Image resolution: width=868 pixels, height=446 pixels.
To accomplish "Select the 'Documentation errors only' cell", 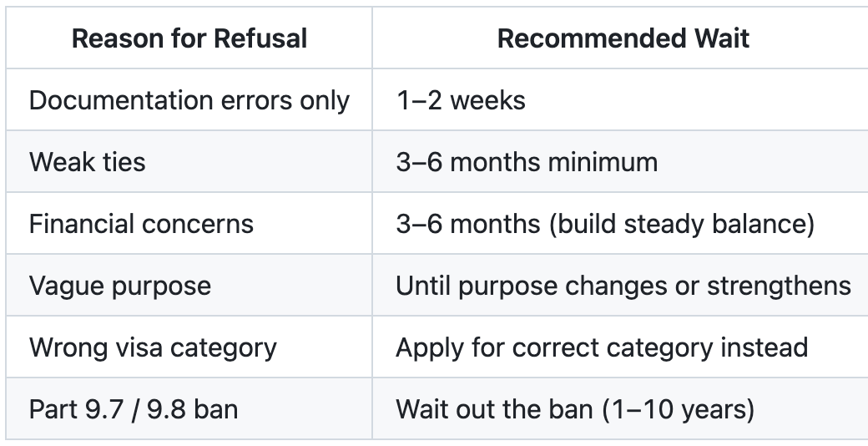I will [189, 100].
